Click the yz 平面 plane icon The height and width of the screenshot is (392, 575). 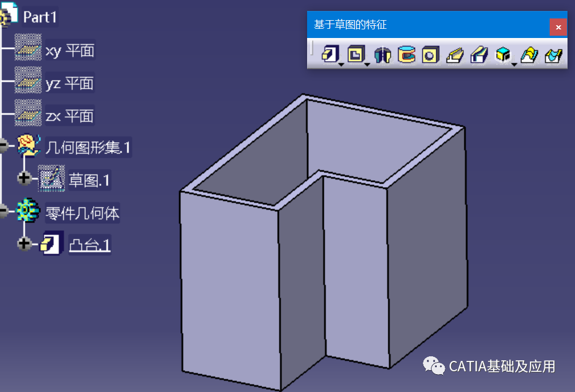pyautogui.click(x=28, y=80)
